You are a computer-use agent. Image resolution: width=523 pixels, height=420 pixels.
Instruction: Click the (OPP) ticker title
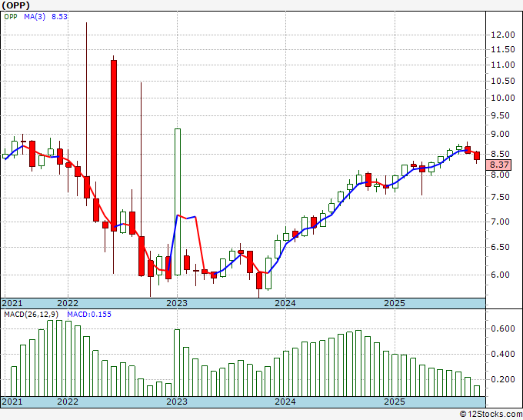pyautogui.click(x=15, y=5)
